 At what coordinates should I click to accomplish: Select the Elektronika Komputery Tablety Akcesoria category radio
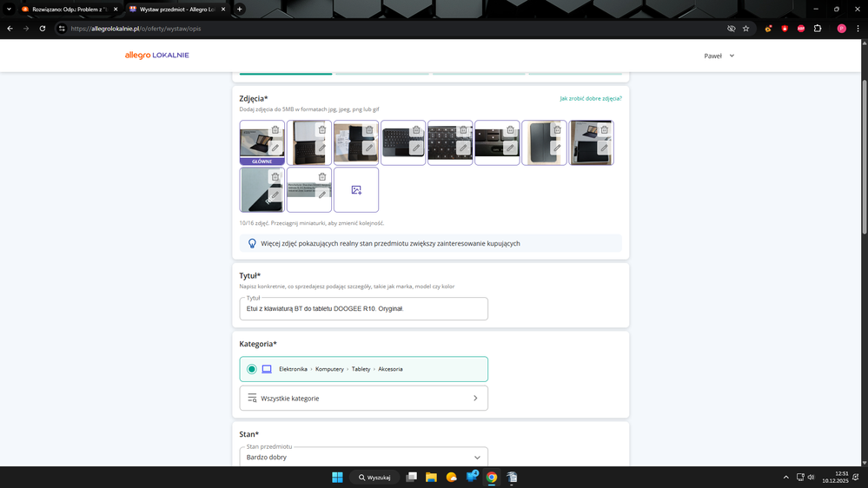(x=252, y=369)
